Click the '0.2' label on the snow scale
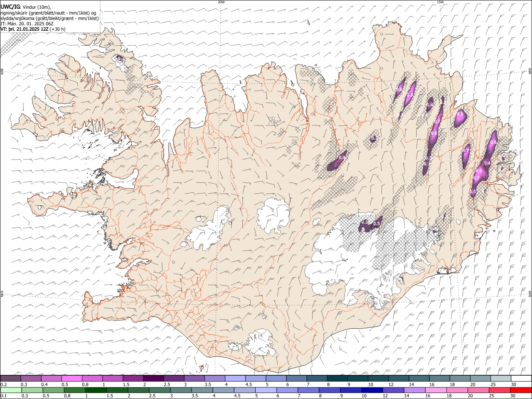The image size is (532, 399). (x=3, y=384)
